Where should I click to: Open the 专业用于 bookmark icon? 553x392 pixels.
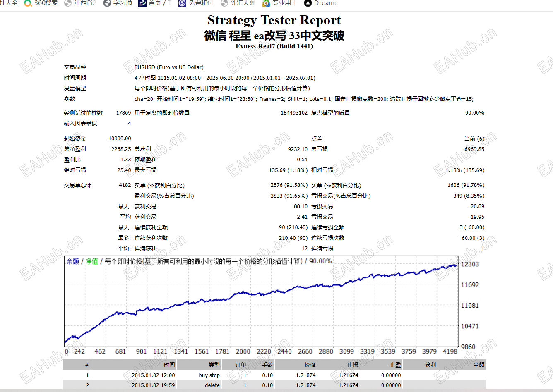pyautogui.click(x=266, y=3)
